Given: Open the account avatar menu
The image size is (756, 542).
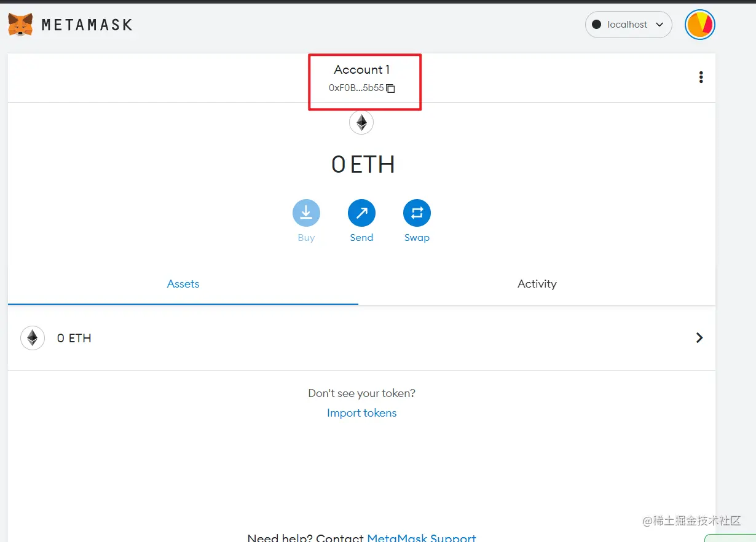Looking at the screenshot, I should (x=699, y=25).
